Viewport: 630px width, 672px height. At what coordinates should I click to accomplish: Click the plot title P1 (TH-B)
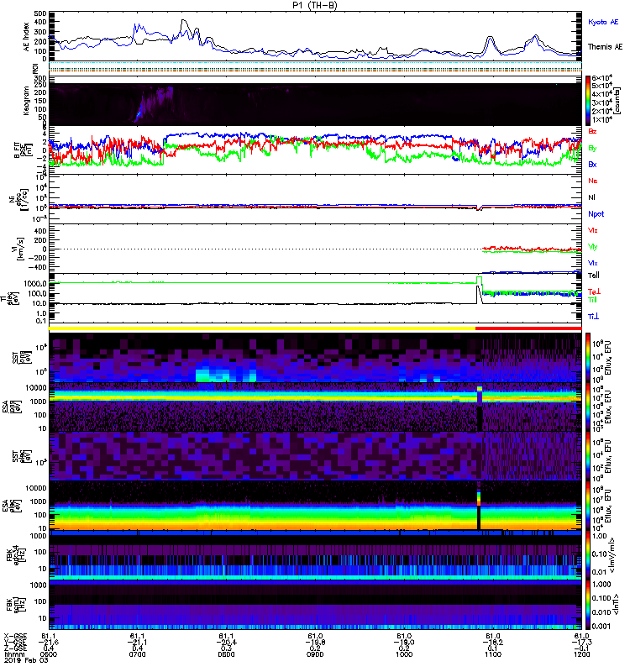[x=314, y=5]
